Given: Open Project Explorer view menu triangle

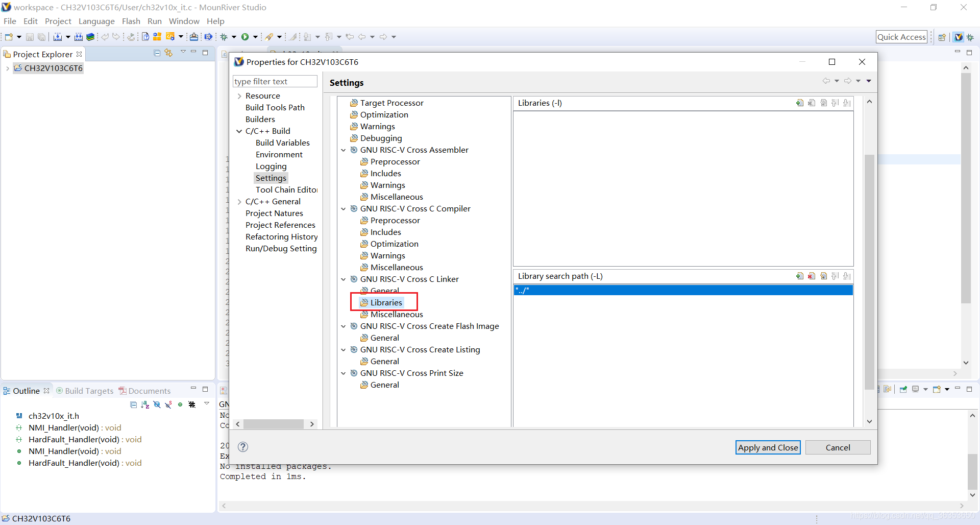Looking at the screenshot, I should click(183, 52).
